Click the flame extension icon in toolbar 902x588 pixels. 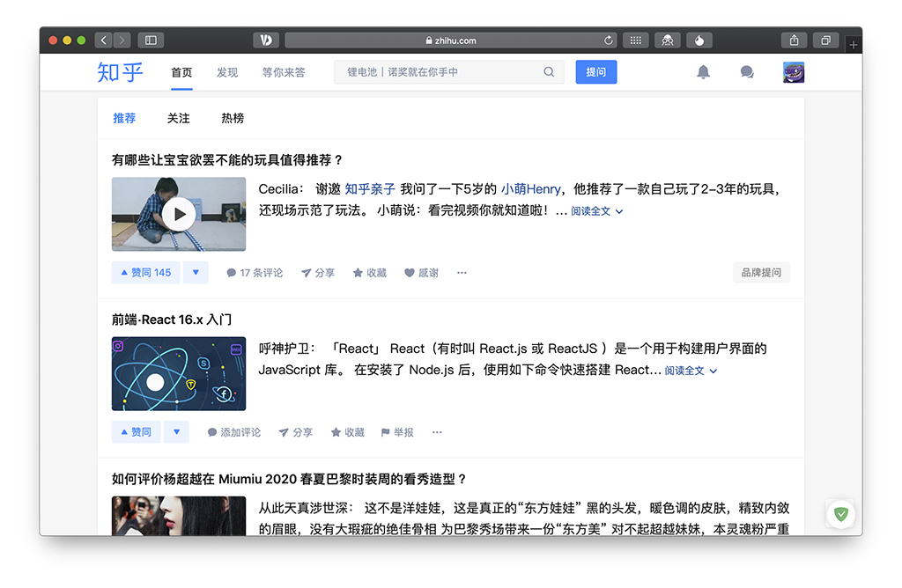(699, 40)
